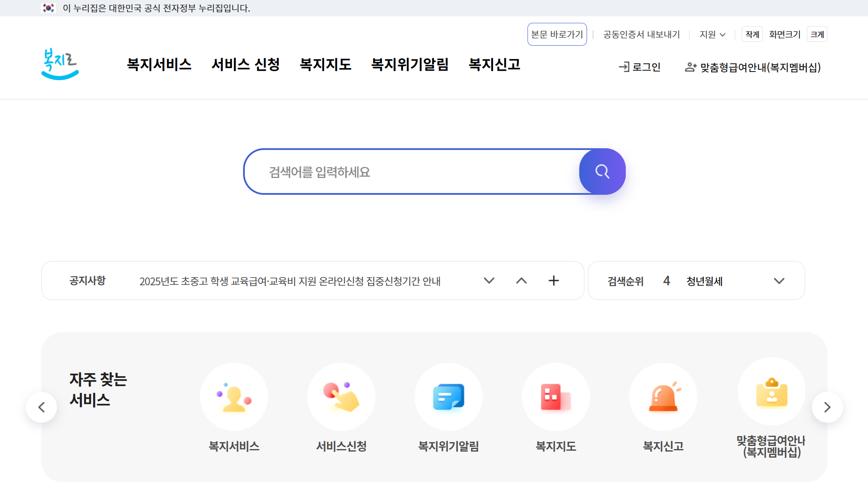This screenshot has width=868, height=499.
Task: Open the 복지서비스 main menu
Action: (159, 65)
